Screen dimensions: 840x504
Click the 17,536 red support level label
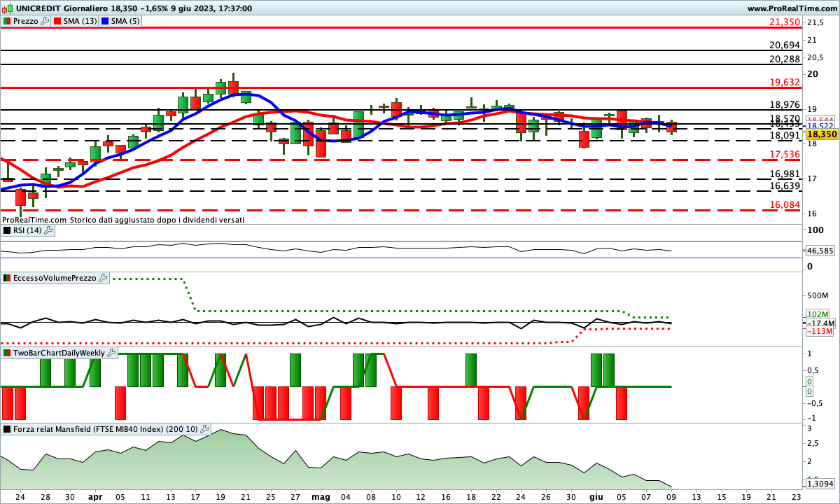click(784, 154)
